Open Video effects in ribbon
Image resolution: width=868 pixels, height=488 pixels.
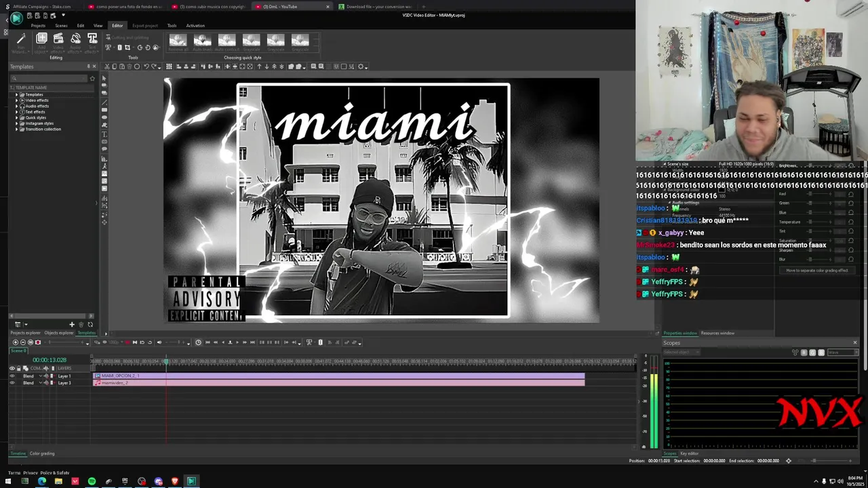58,42
